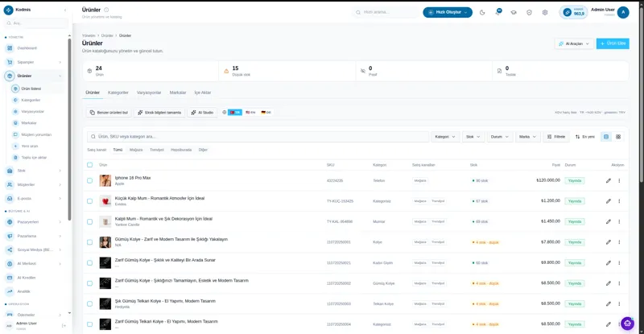Click the Ürün Ekle button
Screen dimensions: 644x334
pos(613,43)
